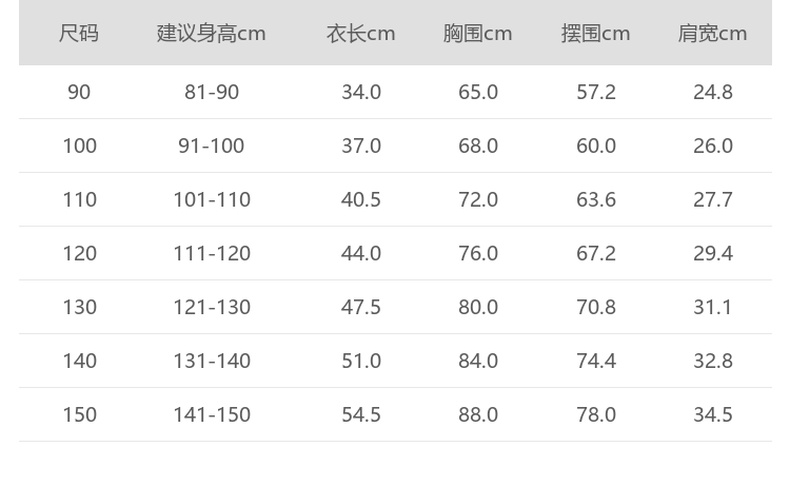Select the 57.2 hem value
Screen dimensions: 790x485
click(596, 92)
